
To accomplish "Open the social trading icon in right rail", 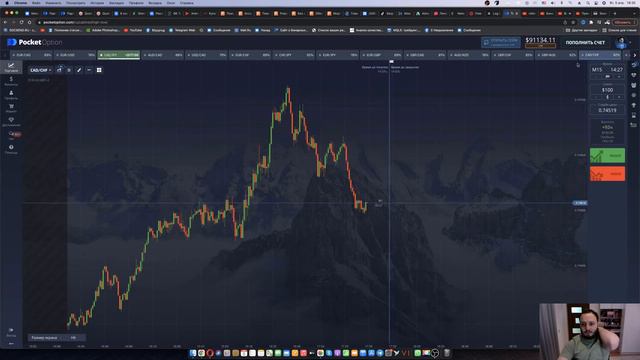I will pos(634,85).
